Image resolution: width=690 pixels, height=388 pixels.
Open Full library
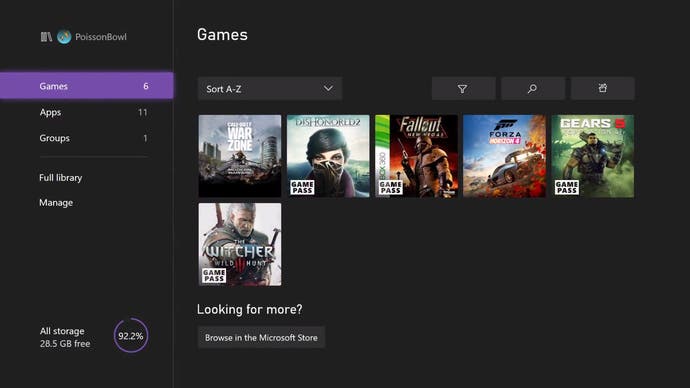pyautogui.click(x=61, y=178)
